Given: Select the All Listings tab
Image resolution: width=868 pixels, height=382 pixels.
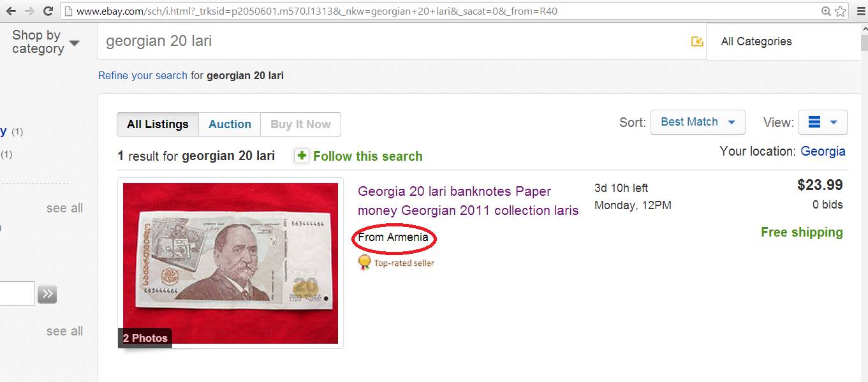Looking at the screenshot, I should point(158,124).
